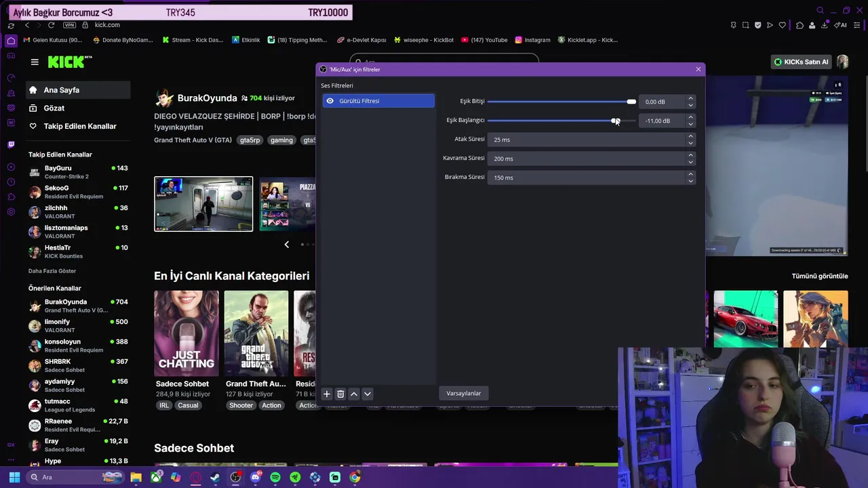
Task: Move filter down with the down arrow
Action: point(368,394)
